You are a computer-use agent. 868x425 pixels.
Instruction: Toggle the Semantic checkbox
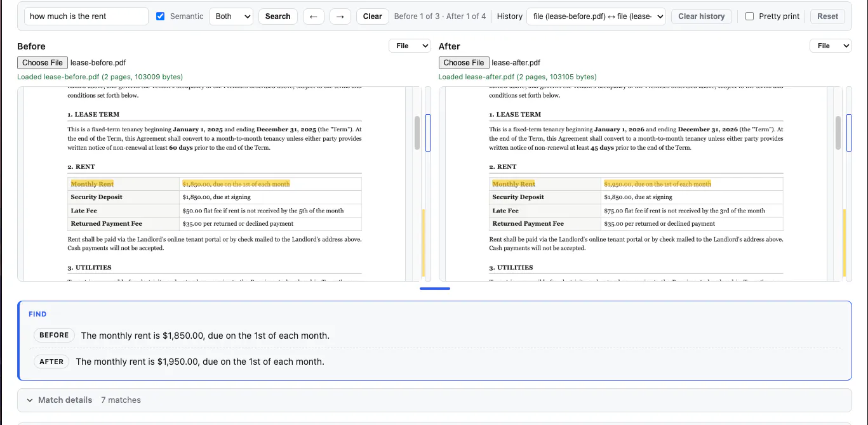pos(161,16)
